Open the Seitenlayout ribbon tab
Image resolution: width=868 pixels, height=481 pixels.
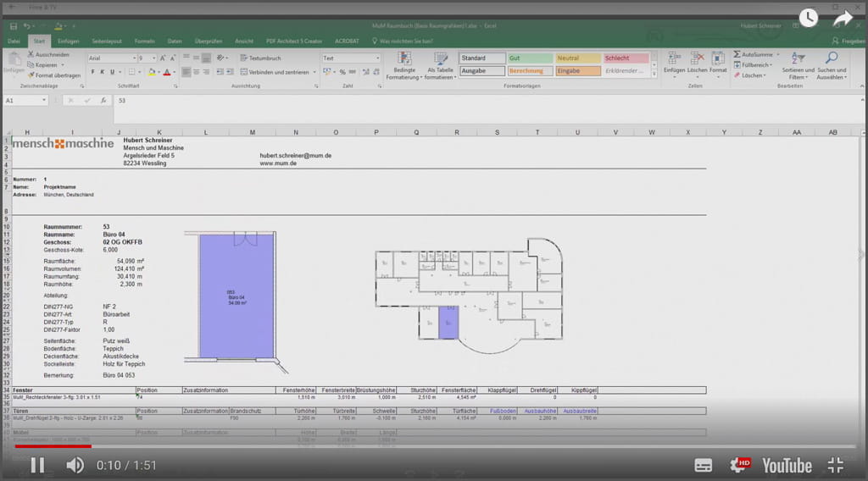(x=106, y=41)
